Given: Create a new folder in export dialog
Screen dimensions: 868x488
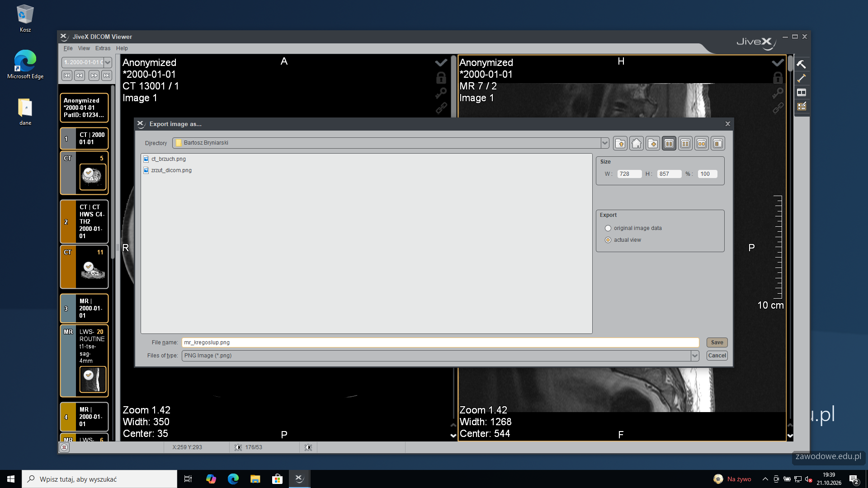Looking at the screenshot, I should pos(653,144).
